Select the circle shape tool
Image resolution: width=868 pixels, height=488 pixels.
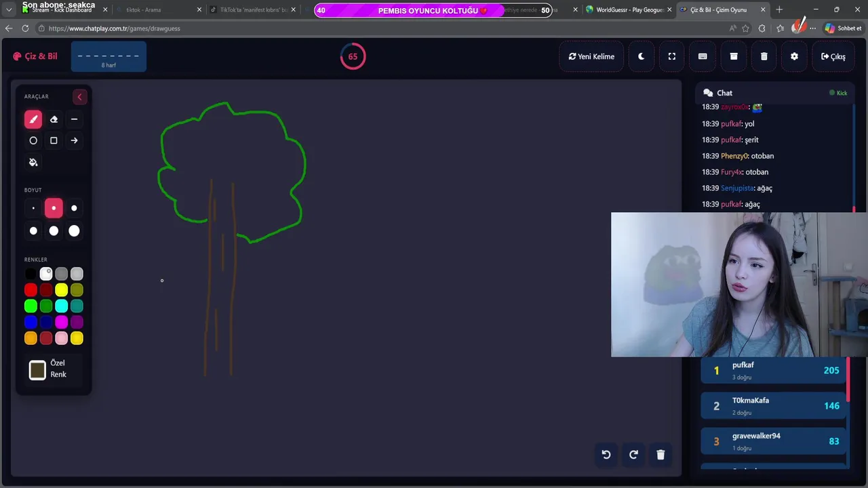[33, 140]
